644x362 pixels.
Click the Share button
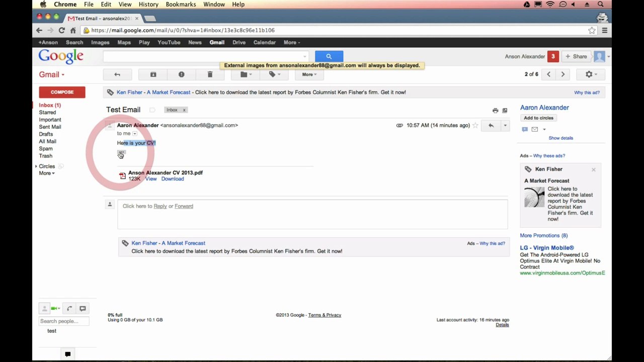point(576,56)
